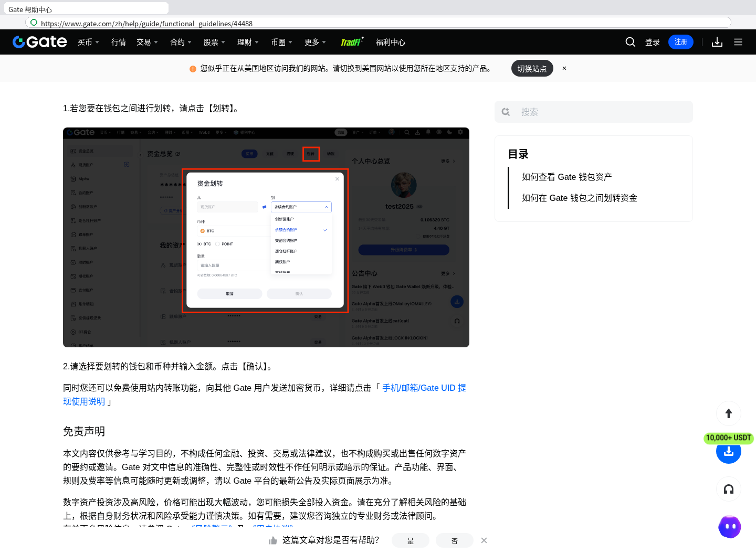Click the Gate logo in the header
756x554 pixels.
pos(40,42)
